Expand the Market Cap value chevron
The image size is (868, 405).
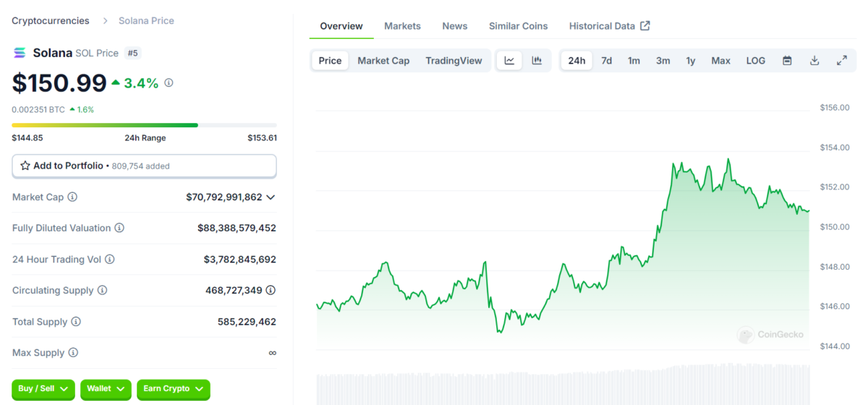click(x=271, y=197)
